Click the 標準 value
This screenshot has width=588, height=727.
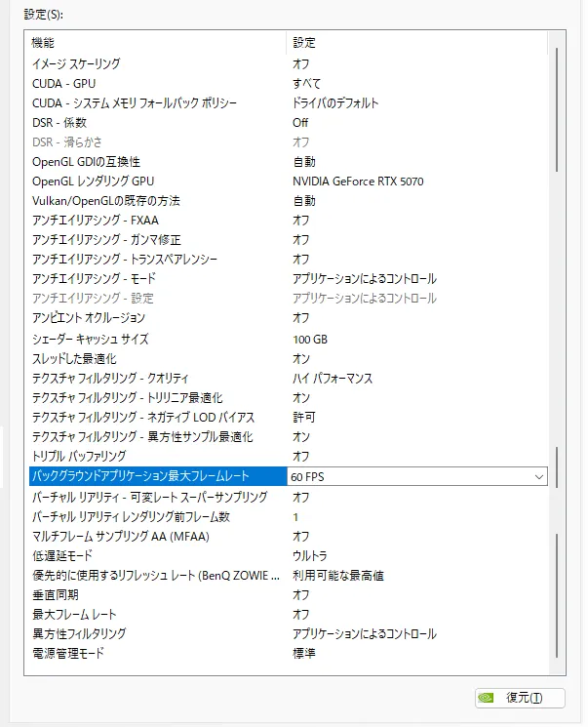pyautogui.click(x=304, y=653)
